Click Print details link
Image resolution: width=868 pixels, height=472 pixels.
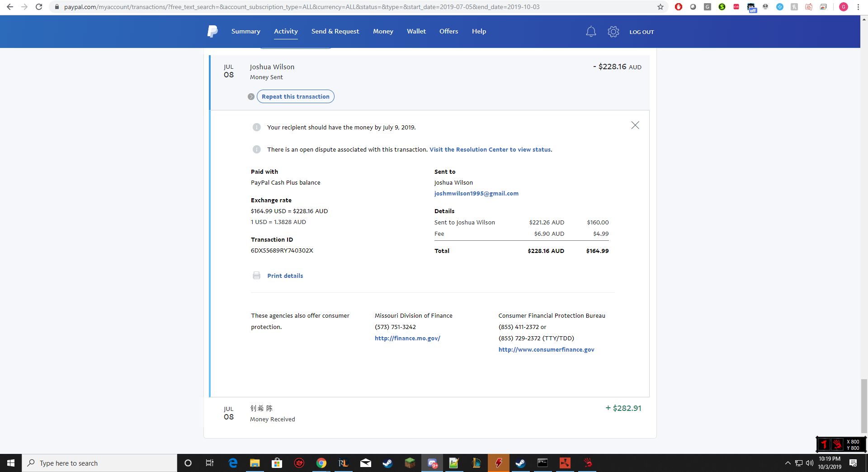coord(285,276)
